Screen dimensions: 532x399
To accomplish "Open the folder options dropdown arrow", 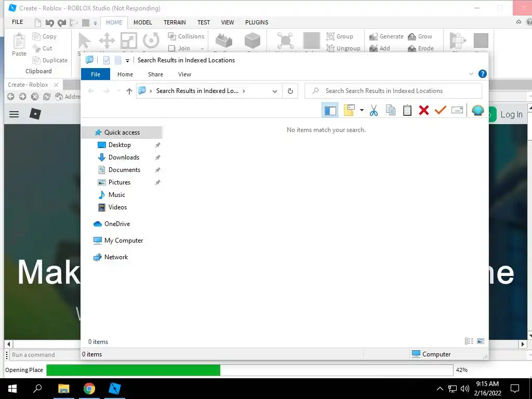I will (362, 110).
